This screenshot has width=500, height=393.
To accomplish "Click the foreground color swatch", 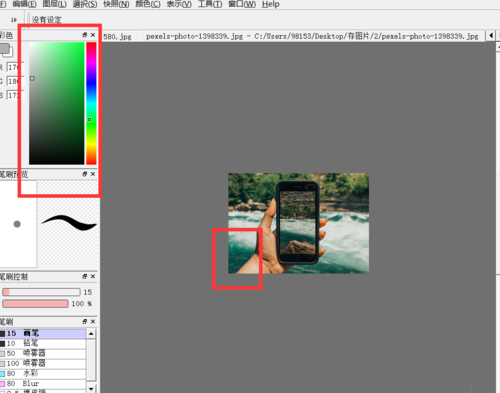I will 4,48.
